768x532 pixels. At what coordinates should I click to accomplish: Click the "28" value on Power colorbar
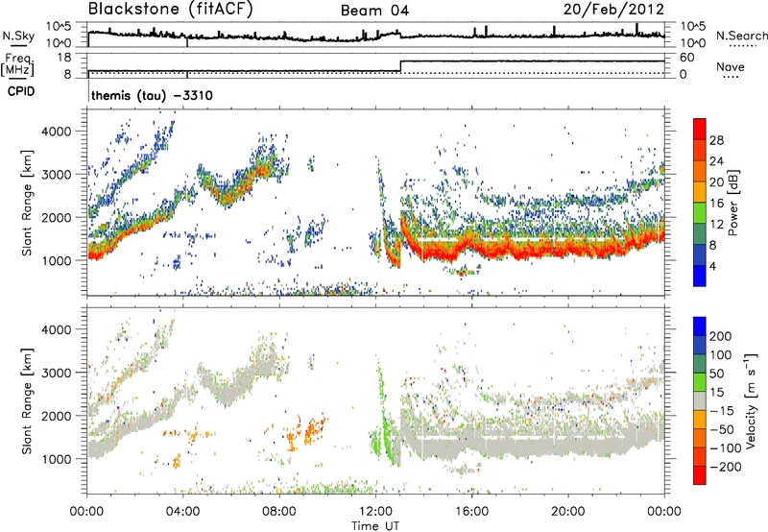pyautogui.click(x=716, y=140)
